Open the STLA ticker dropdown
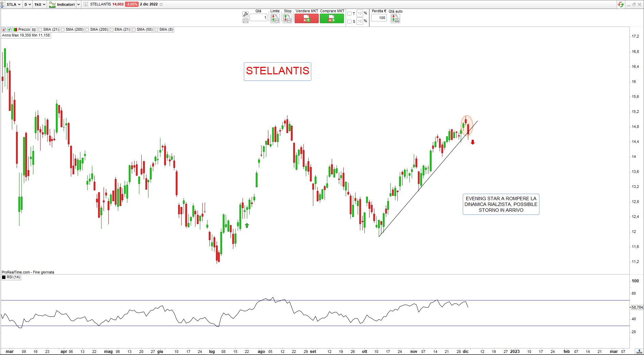Image resolution: width=644 pixels, height=355 pixels. pyautogui.click(x=13, y=4)
